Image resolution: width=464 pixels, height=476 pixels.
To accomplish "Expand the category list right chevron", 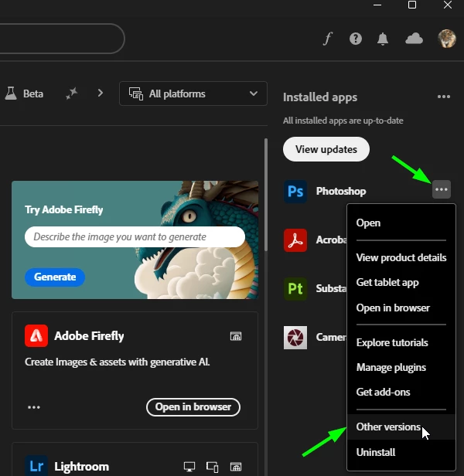I will [101, 93].
